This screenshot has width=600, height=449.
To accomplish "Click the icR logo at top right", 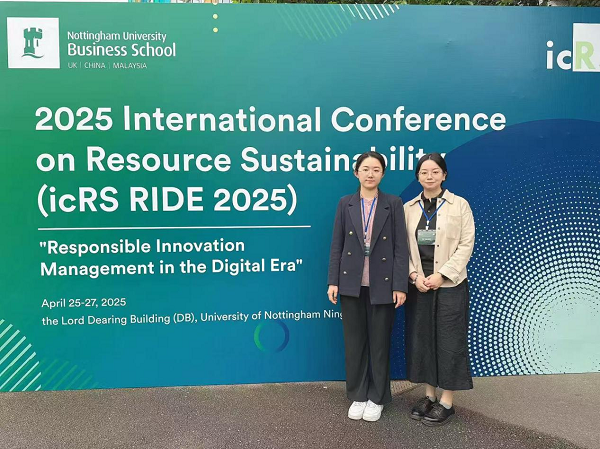I will click(x=571, y=55).
